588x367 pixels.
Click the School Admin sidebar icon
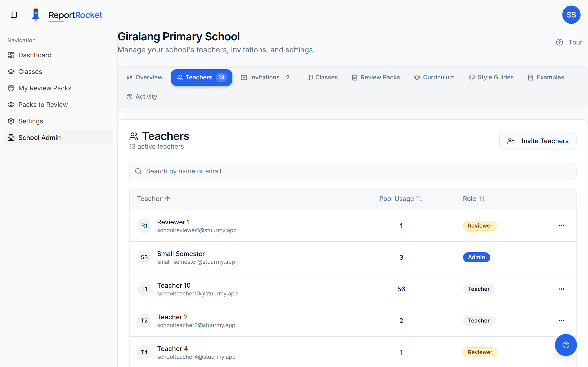(11, 138)
